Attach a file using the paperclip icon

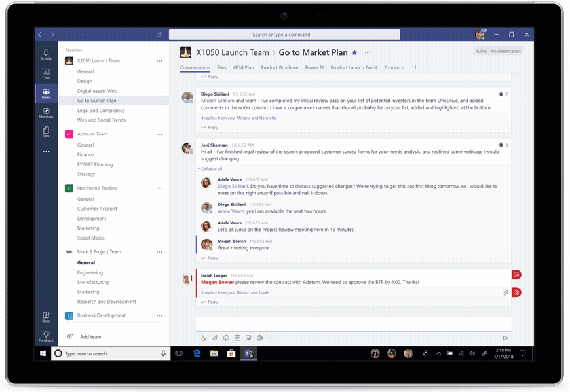[x=215, y=338]
